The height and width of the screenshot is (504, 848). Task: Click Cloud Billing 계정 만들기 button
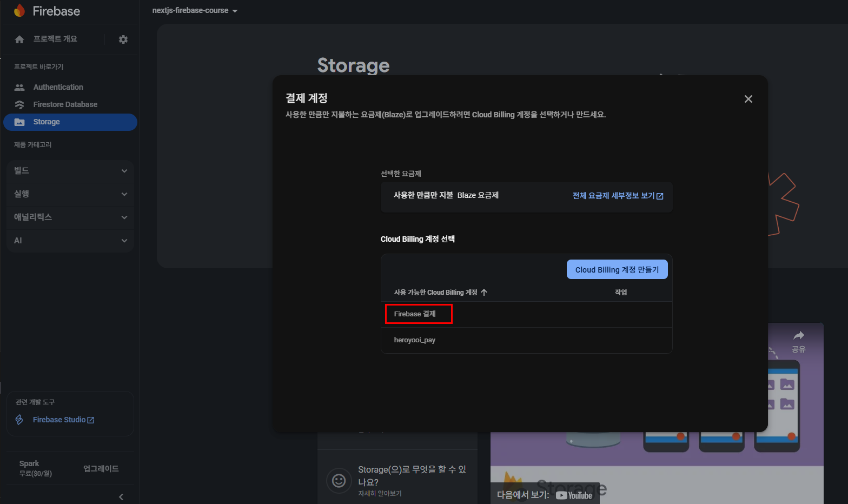[617, 270]
